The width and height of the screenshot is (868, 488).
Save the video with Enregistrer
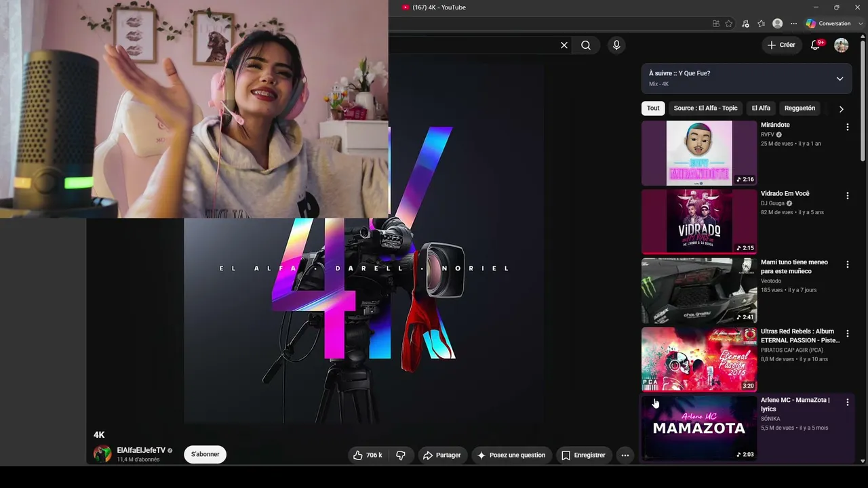(583, 455)
